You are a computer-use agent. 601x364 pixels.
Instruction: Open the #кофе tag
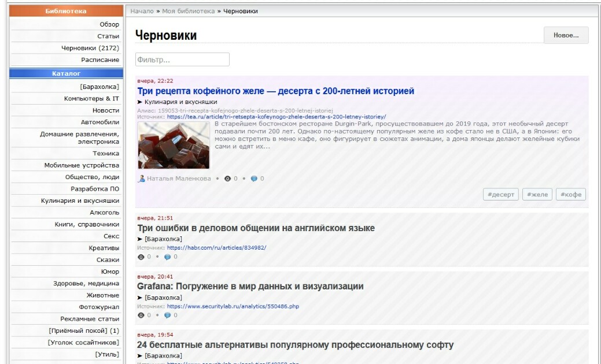click(571, 195)
